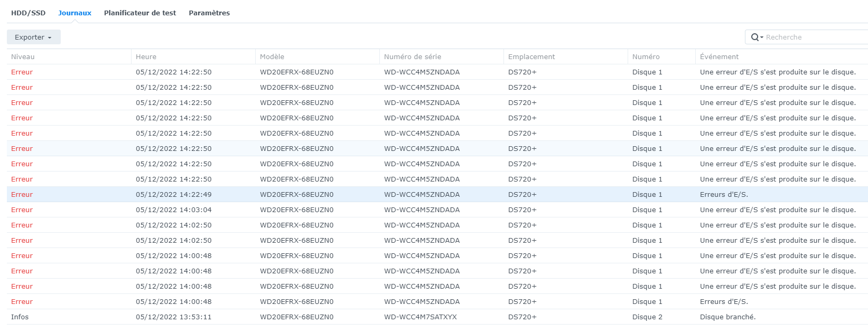868x333 pixels.
Task: Open the Exporter dropdown
Action: pyautogui.click(x=33, y=37)
